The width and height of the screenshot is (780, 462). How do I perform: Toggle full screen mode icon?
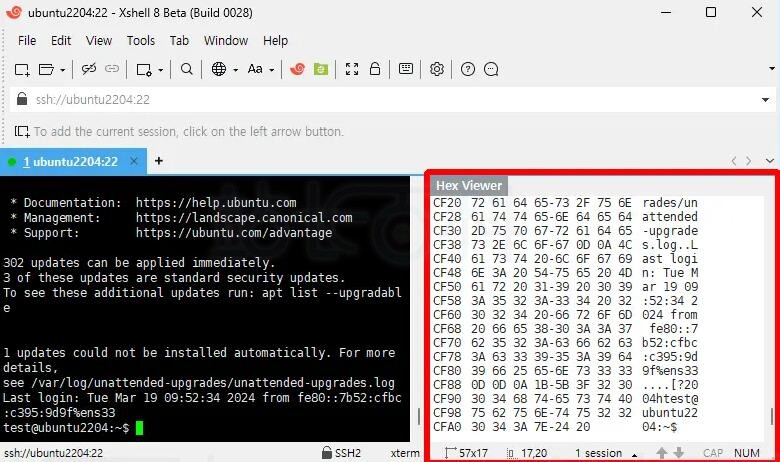(x=352, y=69)
